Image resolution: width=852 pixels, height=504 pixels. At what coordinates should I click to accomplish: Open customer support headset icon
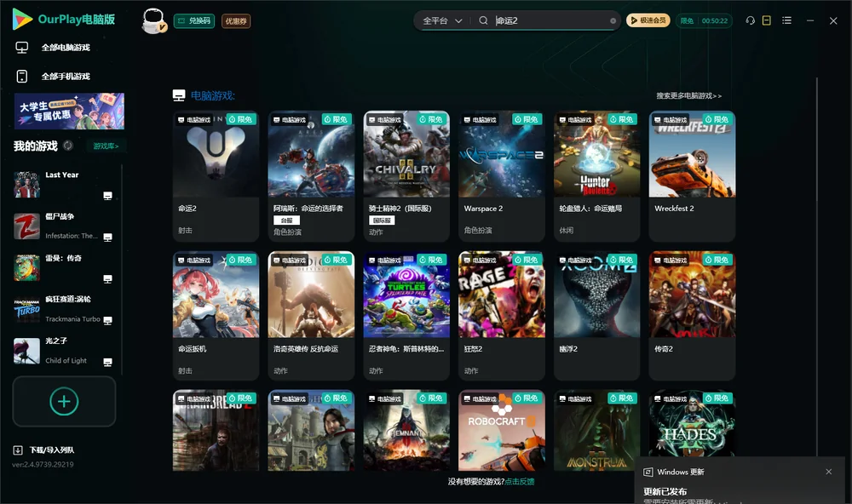click(750, 20)
